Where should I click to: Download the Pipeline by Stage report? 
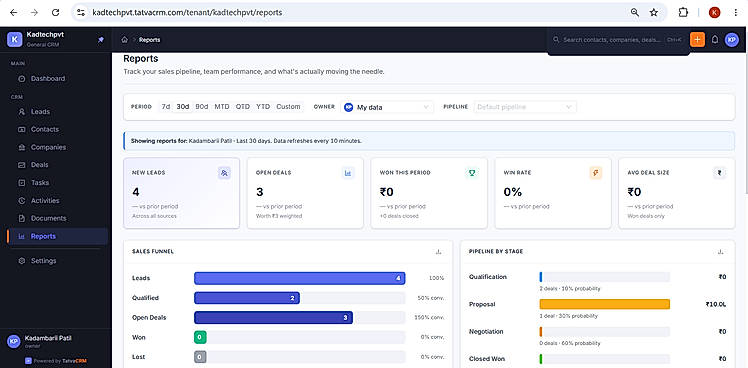721,252
